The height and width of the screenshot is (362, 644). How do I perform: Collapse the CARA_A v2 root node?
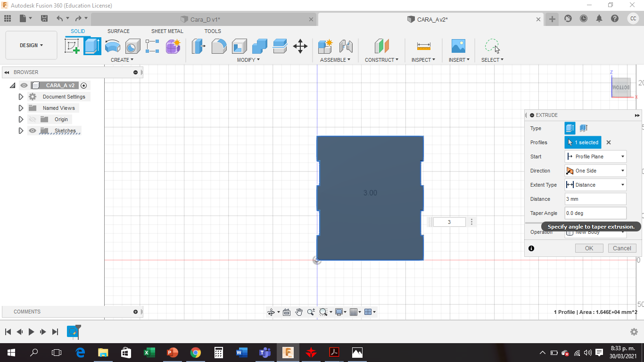pyautogui.click(x=13, y=85)
